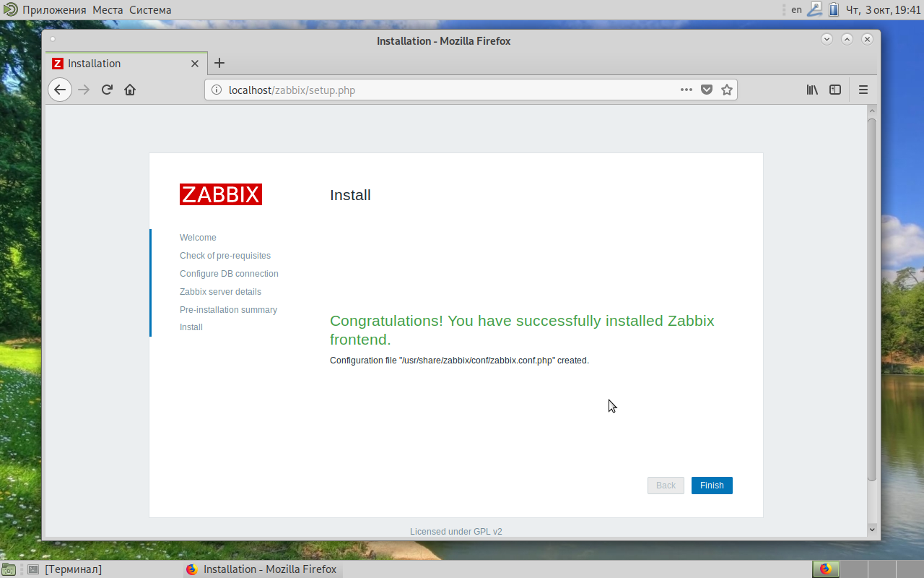This screenshot has height=578, width=924.
Task: Click the network status tray icon
Action: click(814, 9)
